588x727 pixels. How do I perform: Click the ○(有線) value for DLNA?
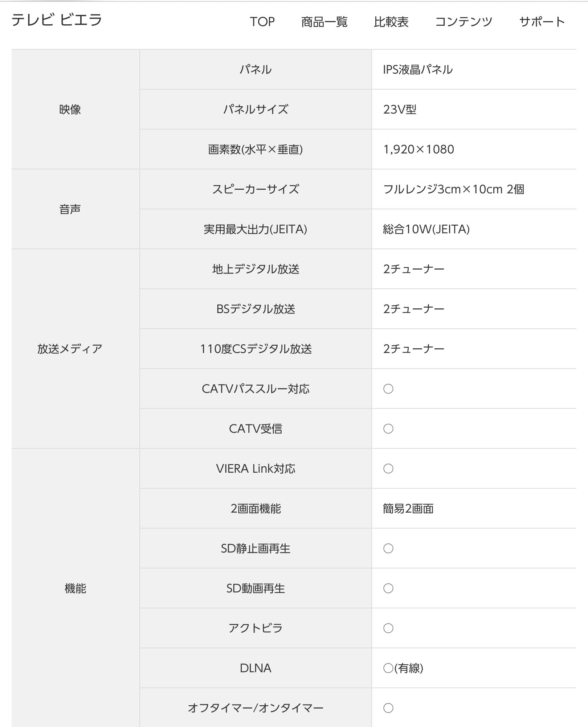click(403, 668)
